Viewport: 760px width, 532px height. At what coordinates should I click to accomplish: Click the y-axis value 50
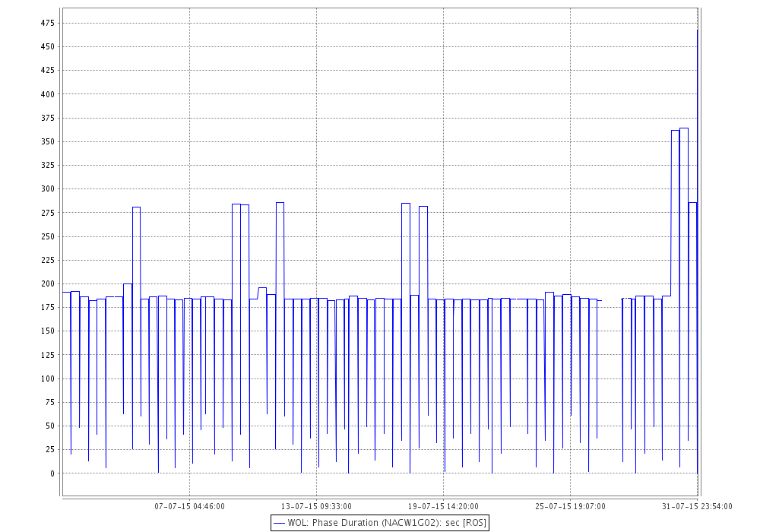click(49, 426)
